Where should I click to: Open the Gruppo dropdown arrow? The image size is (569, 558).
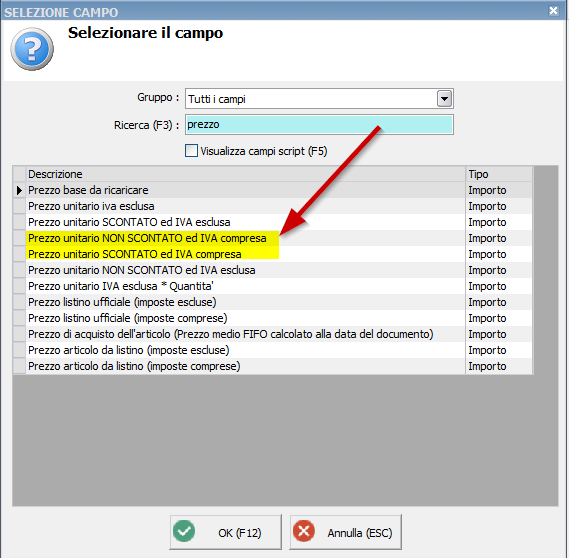click(444, 98)
